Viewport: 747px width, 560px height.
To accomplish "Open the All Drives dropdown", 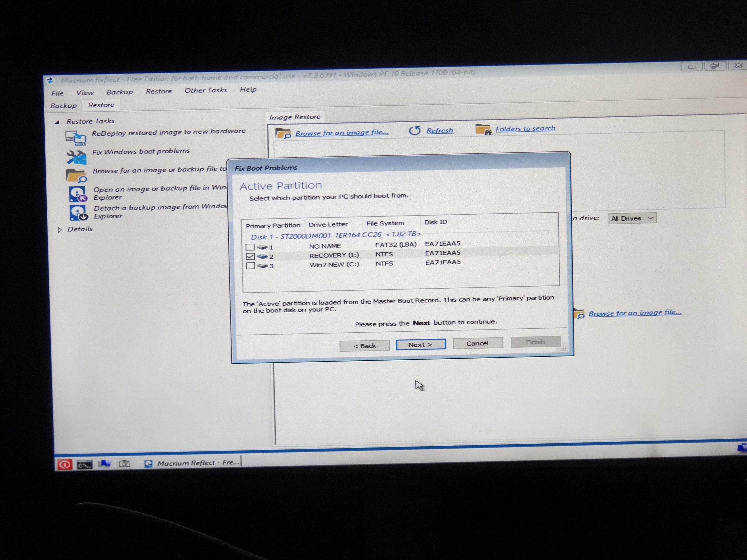I will point(632,218).
